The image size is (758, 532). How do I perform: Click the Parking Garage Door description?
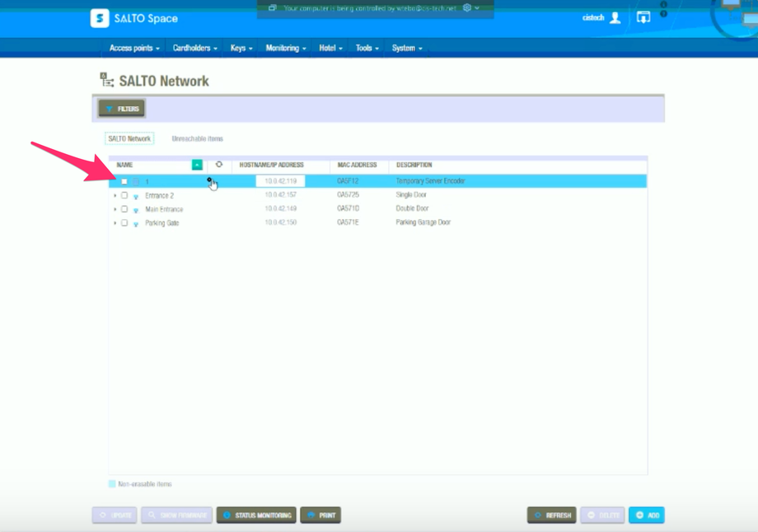(x=423, y=222)
